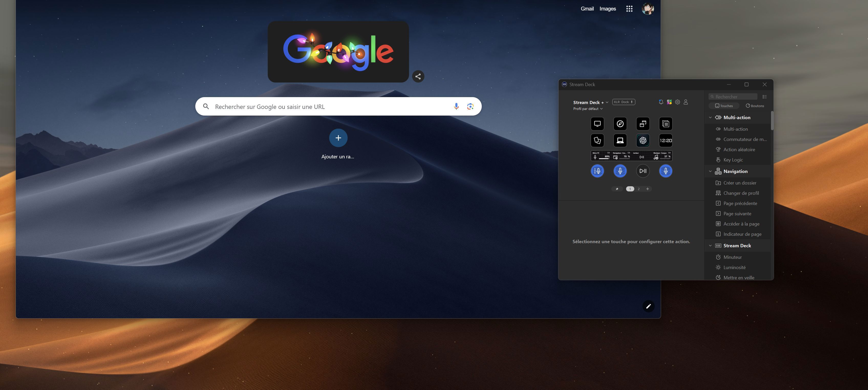Click the Rechercher actions search field

(733, 97)
